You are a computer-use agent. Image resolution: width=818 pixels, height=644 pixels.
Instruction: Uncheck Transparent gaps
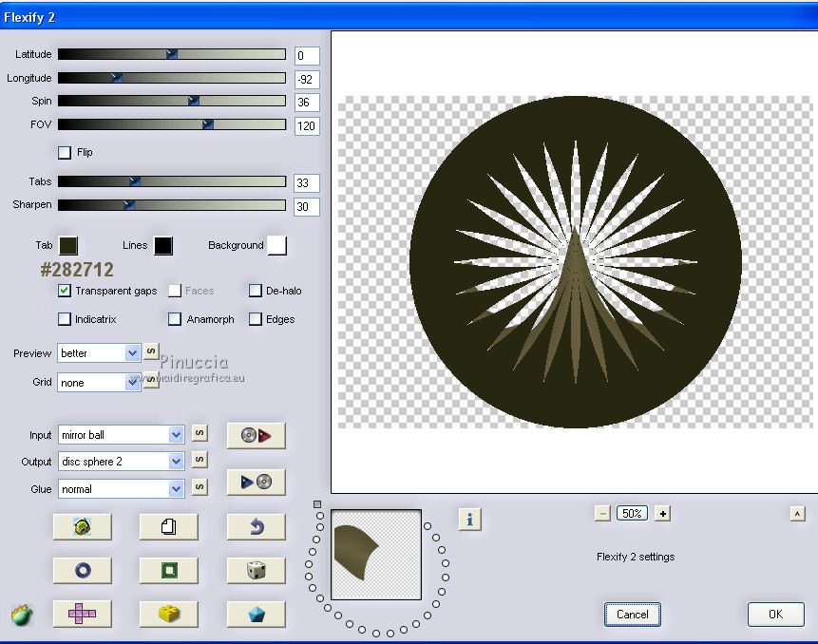pos(65,291)
